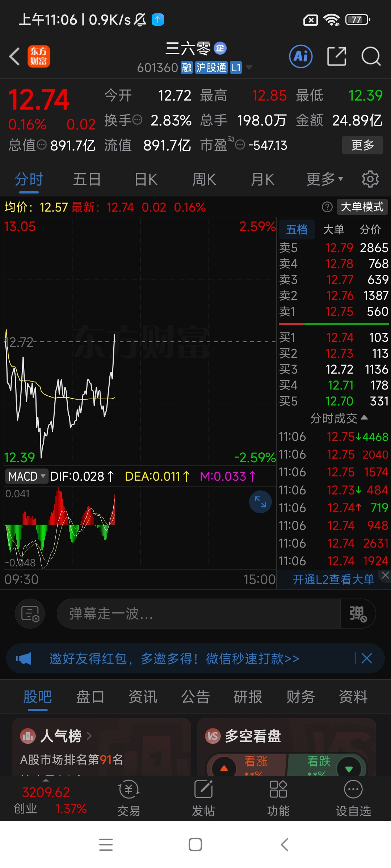Viewport: 391px width, 868px height.
Task: Open the 股吧 tab
Action: [38, 697]
